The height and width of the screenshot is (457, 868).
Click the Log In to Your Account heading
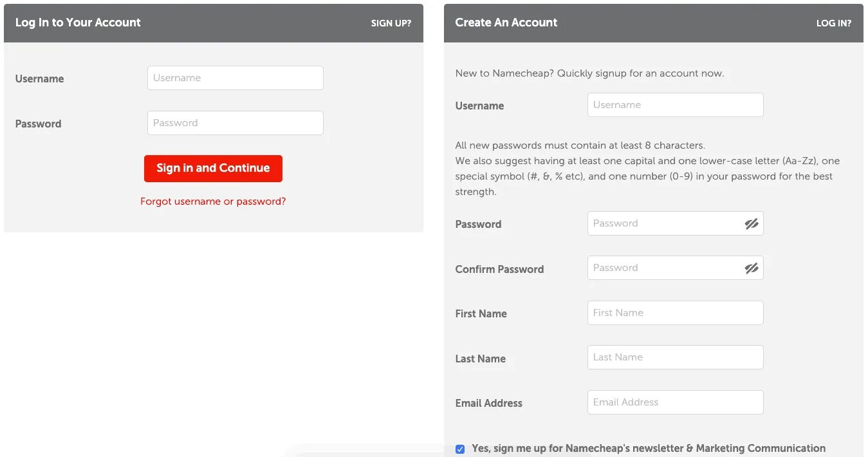(78, 23)
